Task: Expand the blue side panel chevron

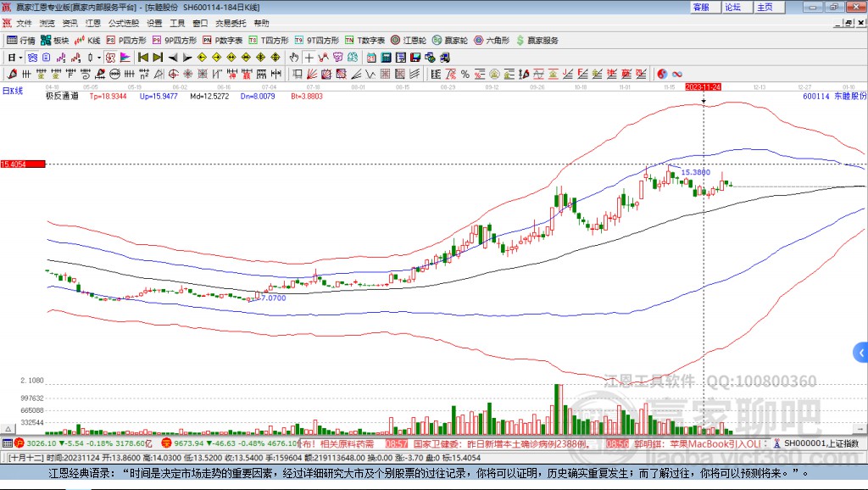Action: click(x=861, y=352)
